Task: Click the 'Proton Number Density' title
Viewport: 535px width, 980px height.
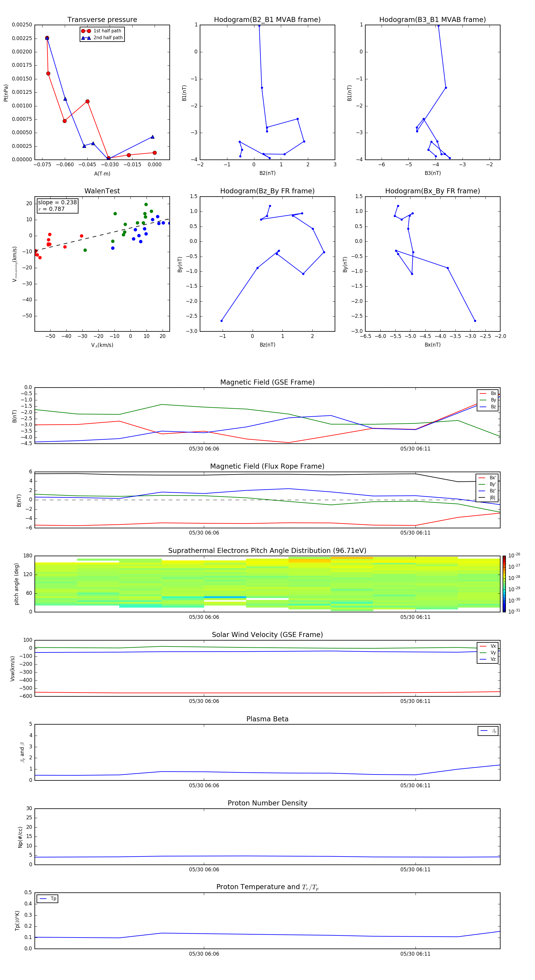Action: pos(267,803)
